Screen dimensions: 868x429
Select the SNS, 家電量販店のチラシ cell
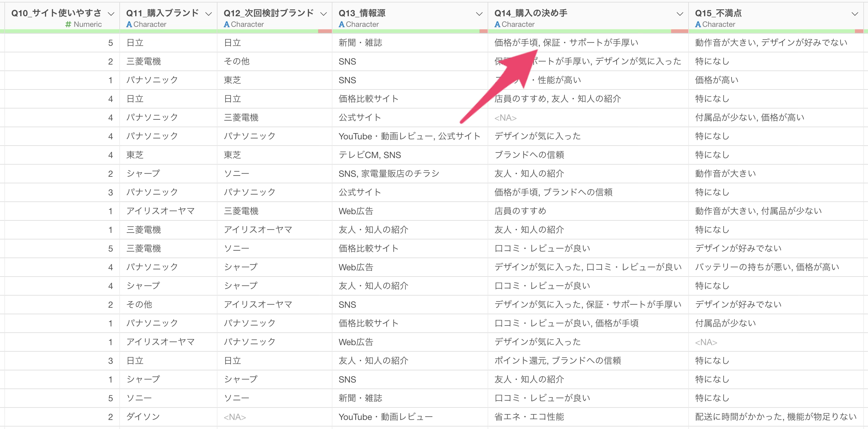tap(410, 174)
